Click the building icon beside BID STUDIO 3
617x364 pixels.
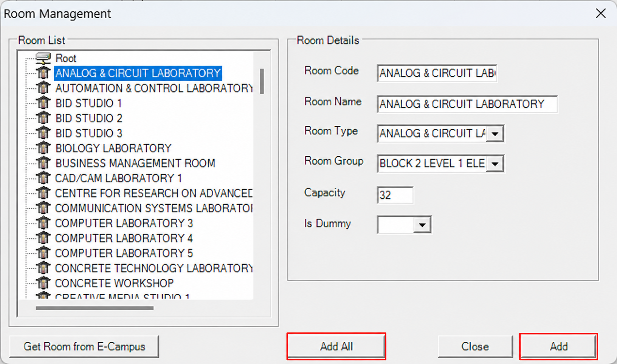tap(43, 133)
